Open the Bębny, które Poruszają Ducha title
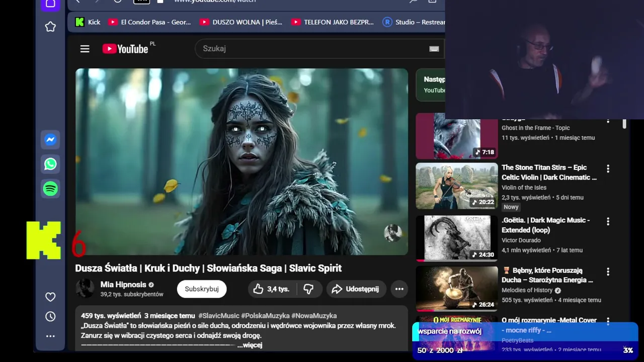 click(547, 275)
